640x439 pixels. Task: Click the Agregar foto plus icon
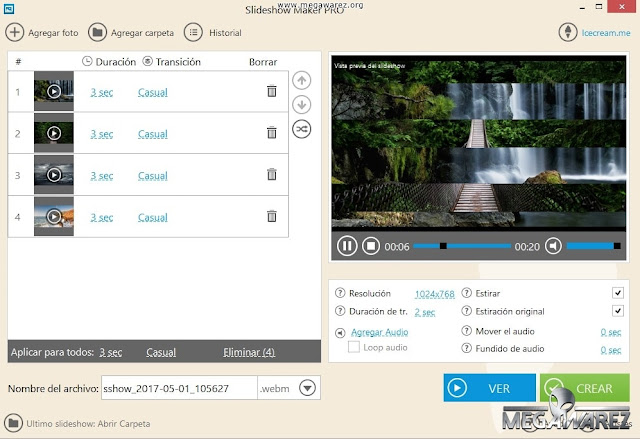pos(14,32)
